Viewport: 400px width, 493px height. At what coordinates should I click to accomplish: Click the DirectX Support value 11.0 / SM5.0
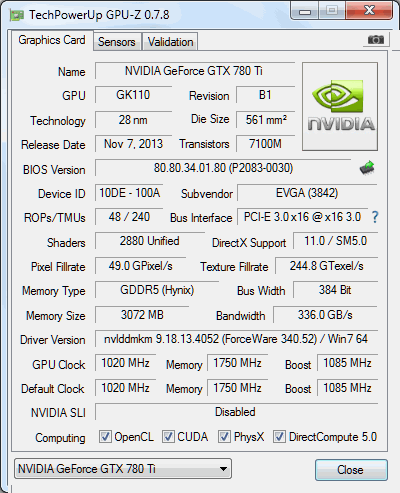(335, 241)
